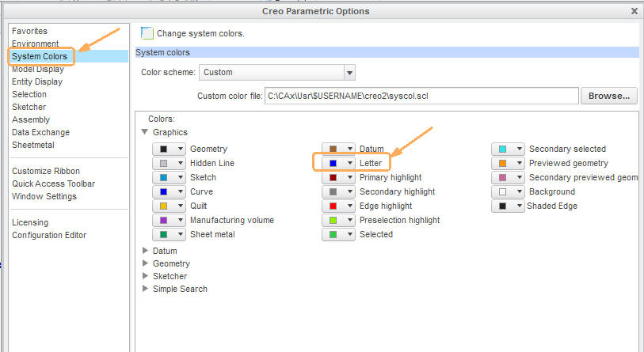The image size is (644, 352).
Task: Open the Letter color picker
Action: click(x=338, y=163)
